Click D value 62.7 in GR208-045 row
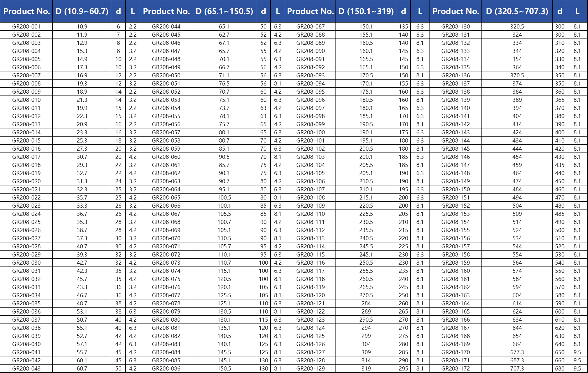 point(224,35)
